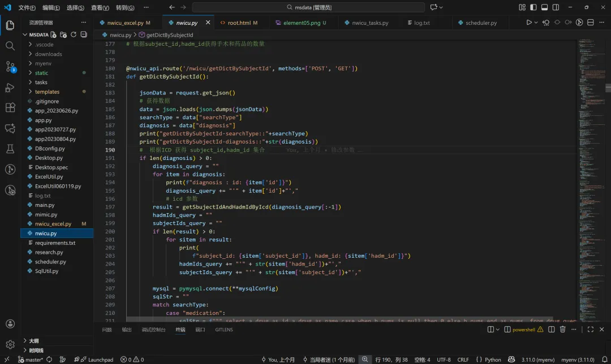Refresh the MSDATA explorer tree

click(x=74, y=34)
